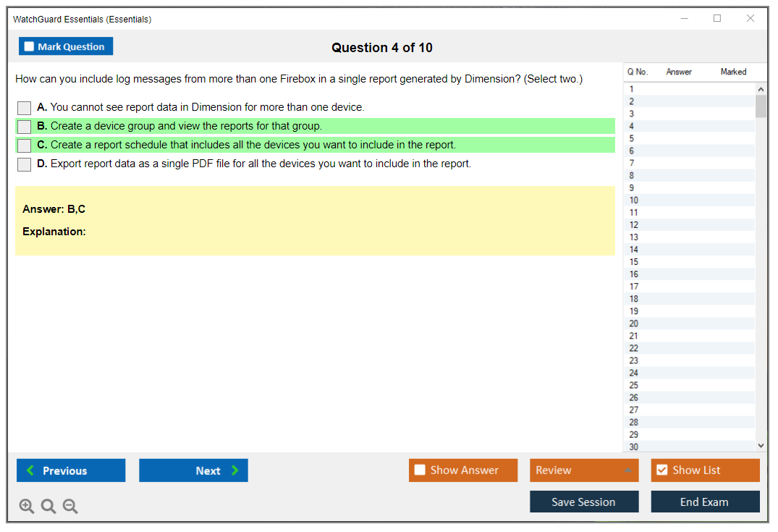
Task: Toggle the Mark Question checkbox
Action: pyautogui.click(x=29, y=47)
